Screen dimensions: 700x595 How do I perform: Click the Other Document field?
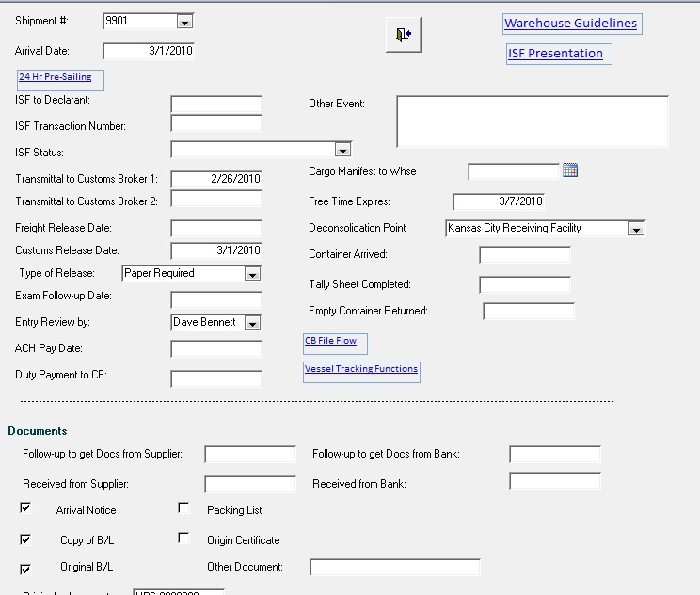coord(395,567)
